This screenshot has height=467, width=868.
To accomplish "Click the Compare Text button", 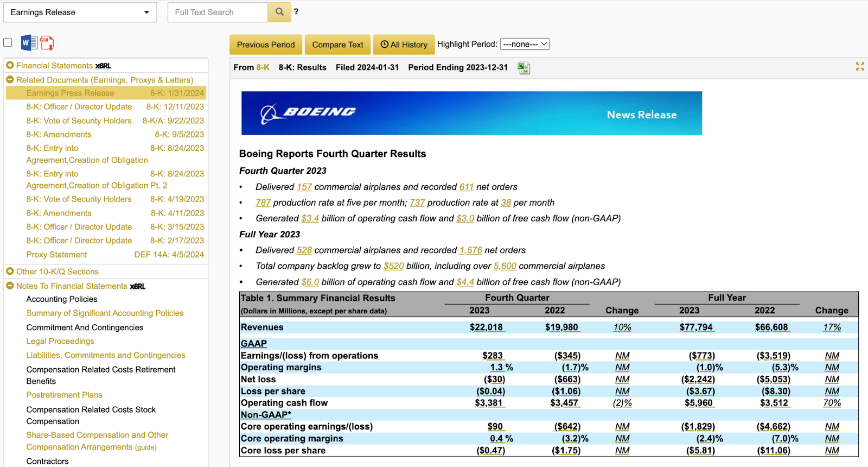I will coord(337,45).
